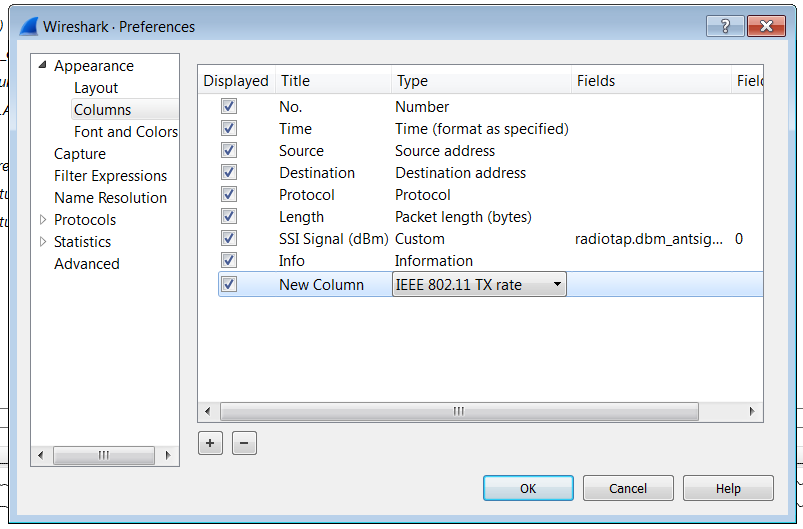Click the 'radiotap.dbm_antsig...' field cell
This screenshot has height=529, width=803.
[x=649, y=239]
